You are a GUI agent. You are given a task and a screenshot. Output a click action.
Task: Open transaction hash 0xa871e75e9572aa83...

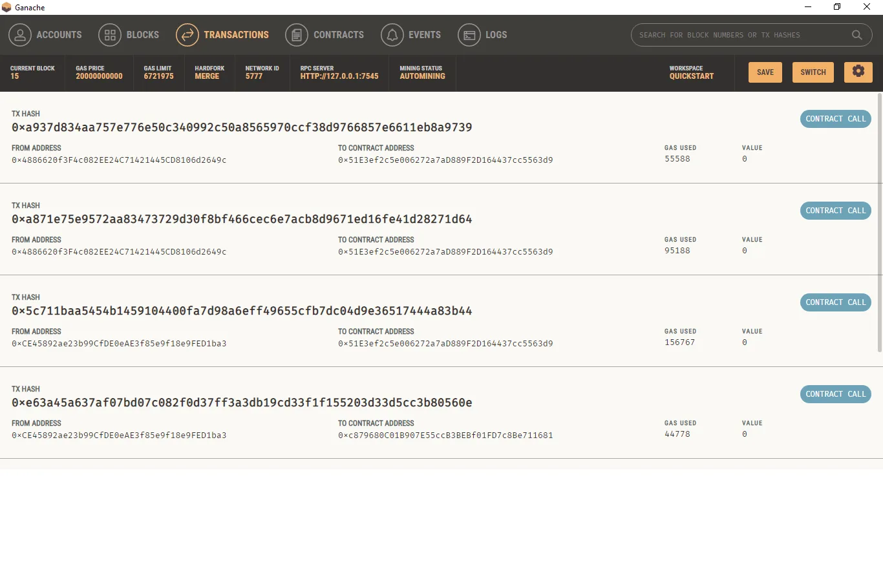pos(242,219)
